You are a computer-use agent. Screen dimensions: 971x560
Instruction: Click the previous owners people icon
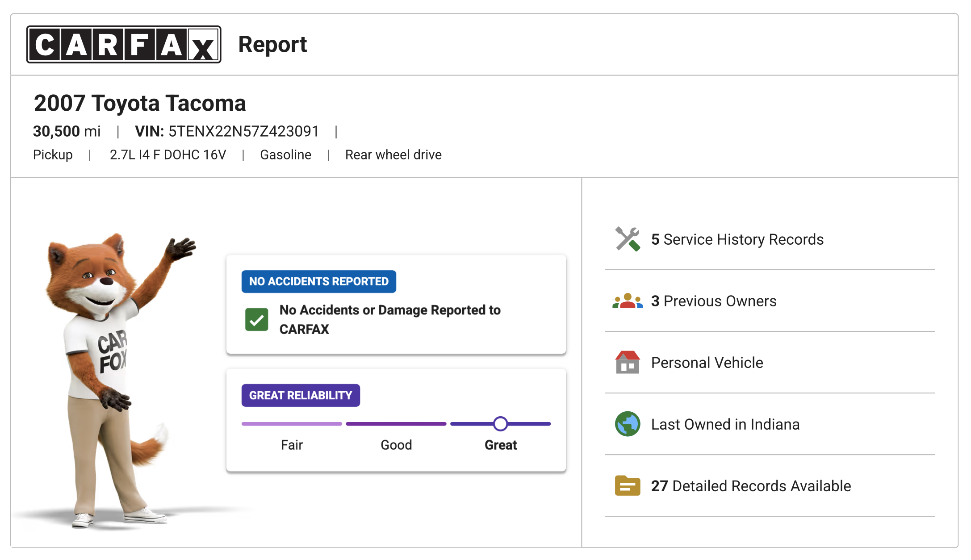click(x=628, y=301)
